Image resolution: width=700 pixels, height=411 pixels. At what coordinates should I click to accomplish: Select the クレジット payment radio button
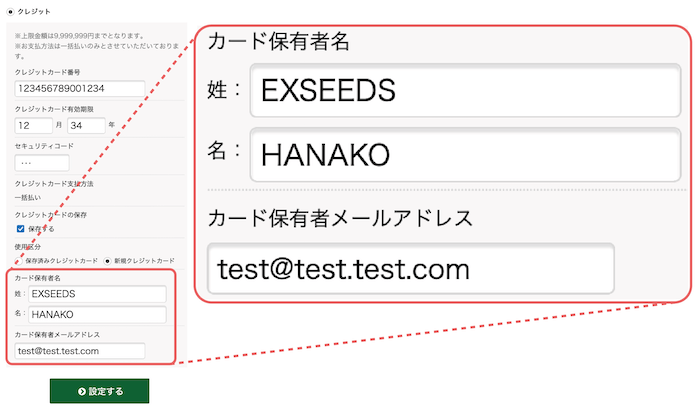tap(9, 9)
